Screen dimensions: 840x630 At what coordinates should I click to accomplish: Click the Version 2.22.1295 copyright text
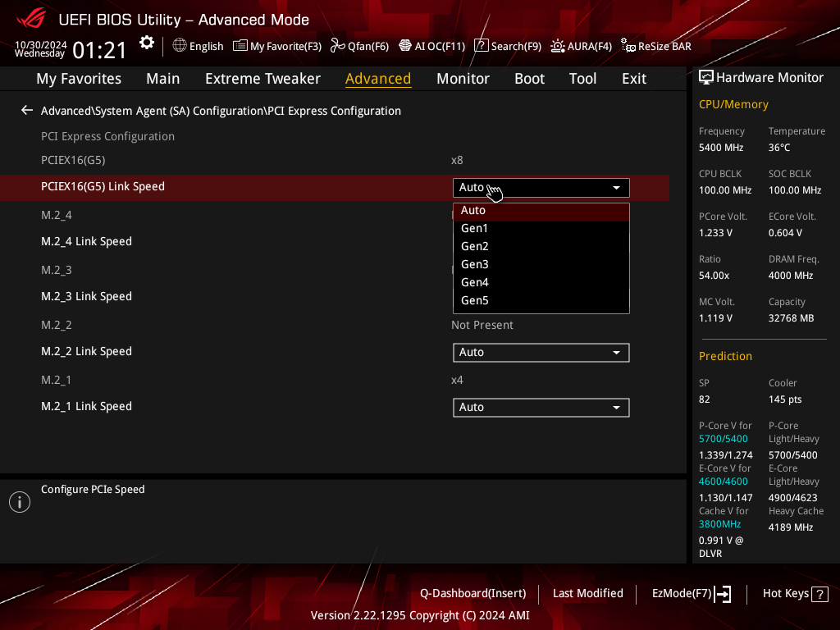[x=420, y=615]
